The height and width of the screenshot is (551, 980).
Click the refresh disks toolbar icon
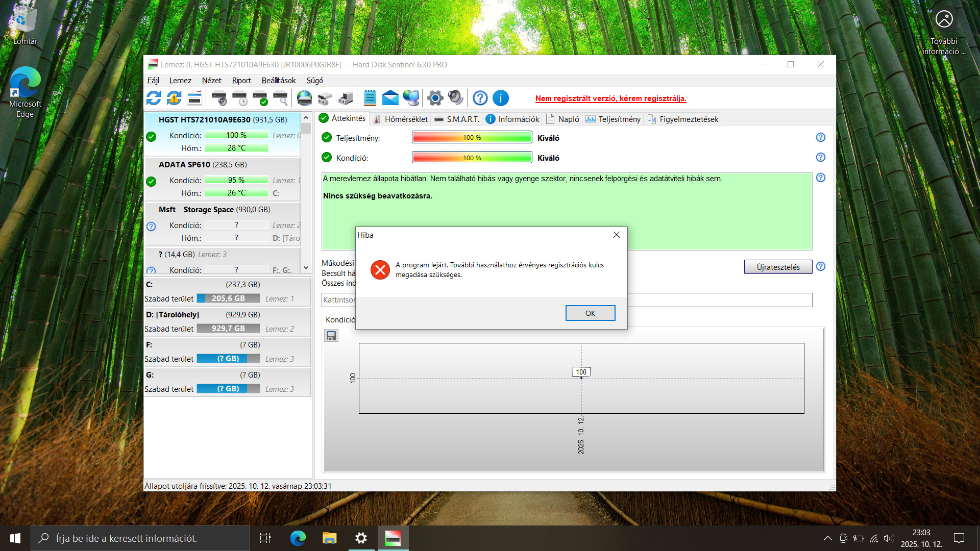[x=154, y=98]
